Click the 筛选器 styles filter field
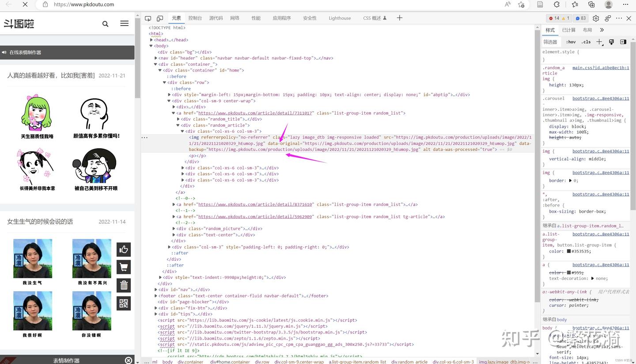 pos(552,42)
